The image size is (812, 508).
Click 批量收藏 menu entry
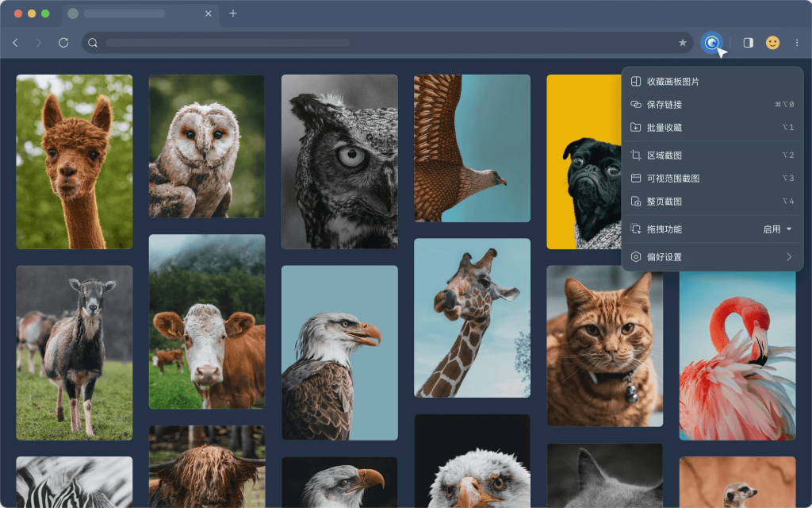[664, 128]
